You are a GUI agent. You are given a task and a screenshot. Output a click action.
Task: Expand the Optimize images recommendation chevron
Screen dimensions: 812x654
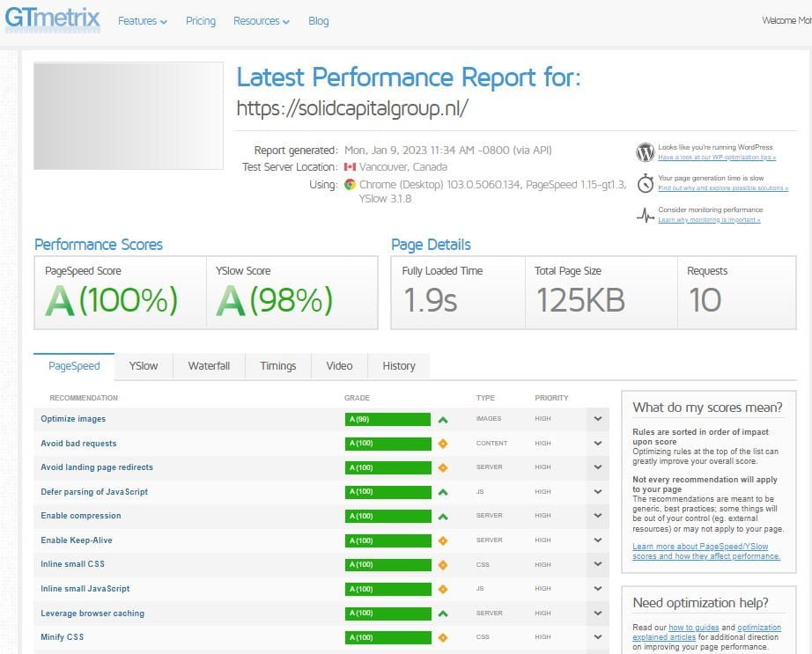(598, 419)
